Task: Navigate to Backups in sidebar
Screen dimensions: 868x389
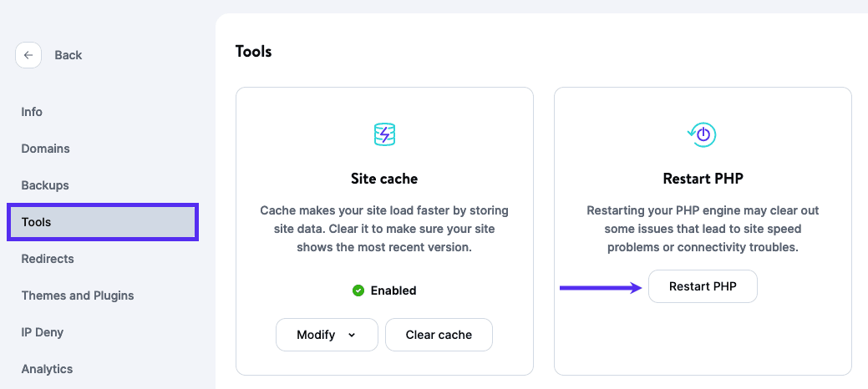Action: click(45, 185)
